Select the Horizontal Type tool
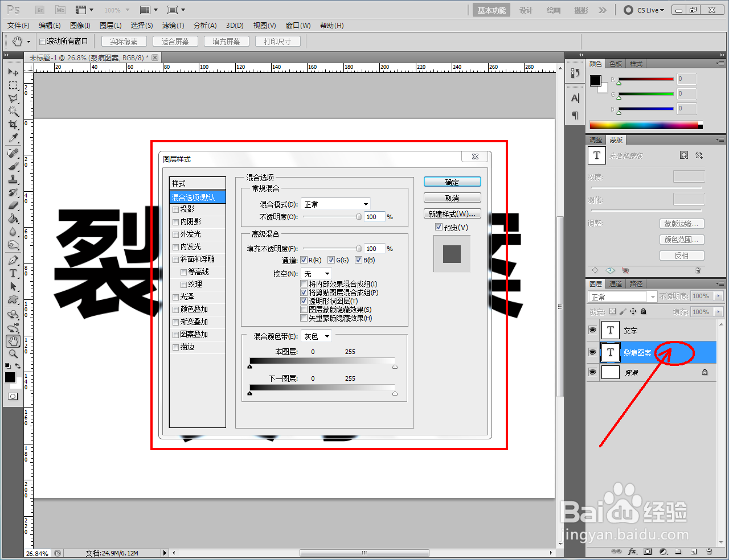Screen dimensions: 729x560 tap(13, 273)
